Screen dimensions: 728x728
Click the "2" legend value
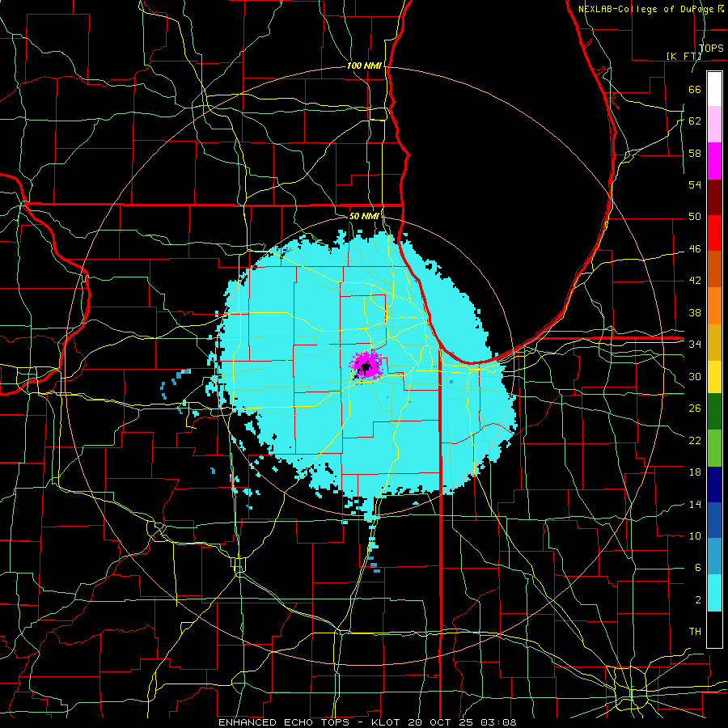(x=698, y=600)
